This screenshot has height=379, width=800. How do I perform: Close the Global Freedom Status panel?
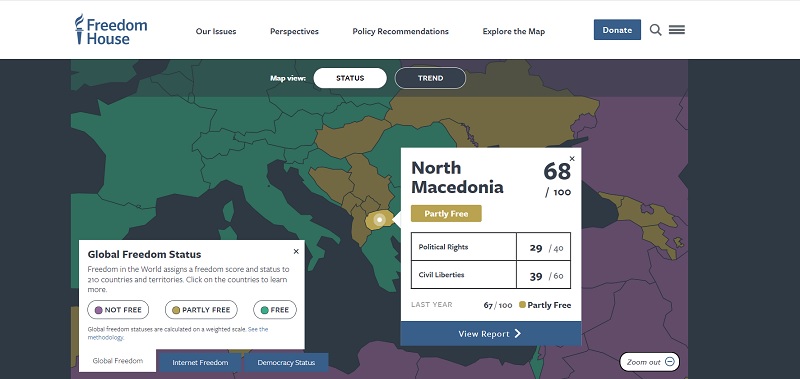296,251
